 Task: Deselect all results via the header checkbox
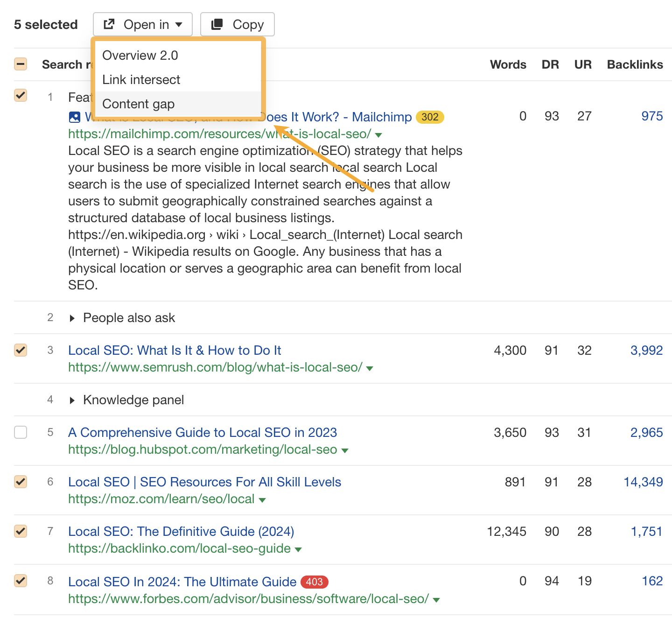coord(20,64)
